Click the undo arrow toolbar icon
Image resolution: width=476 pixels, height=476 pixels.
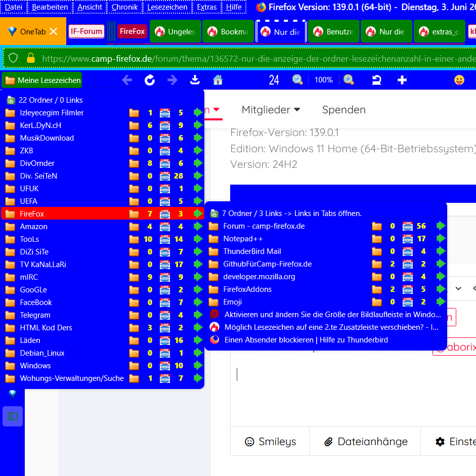[376, 80]
